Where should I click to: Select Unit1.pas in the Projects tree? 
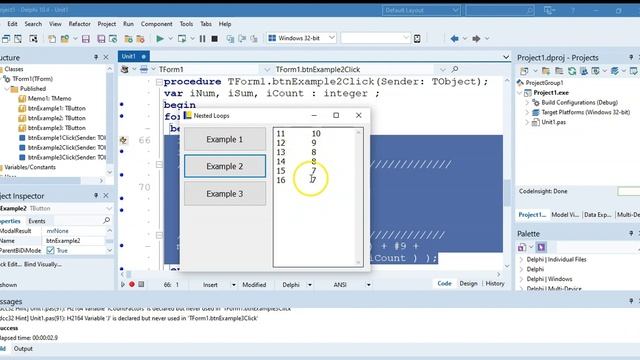tap(553, 122)
